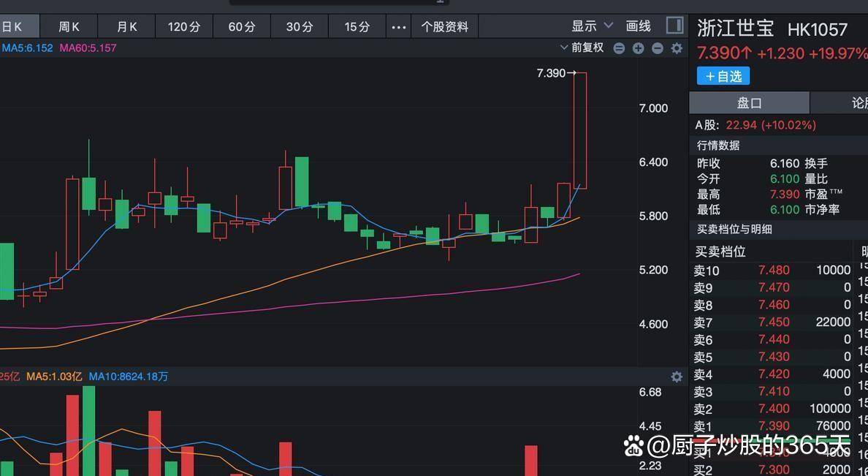Click the reset zoom equals icon on chart
868x476 pixels.
[x=619, y=48]
